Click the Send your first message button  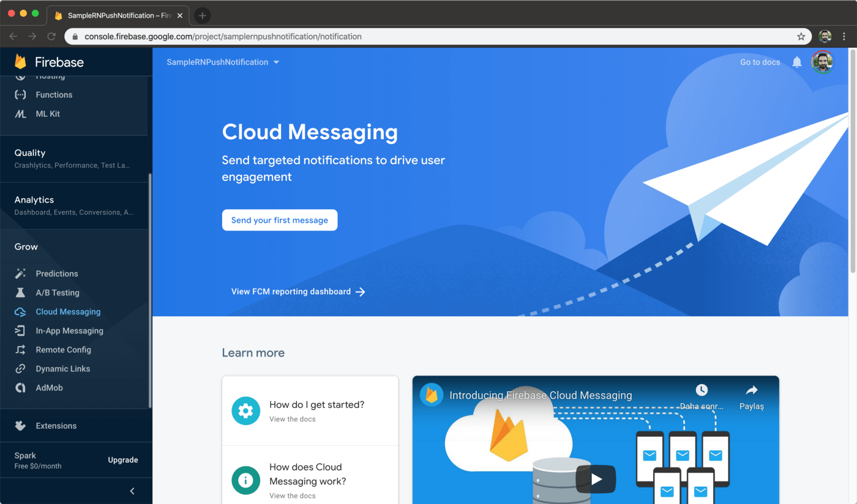280,220
